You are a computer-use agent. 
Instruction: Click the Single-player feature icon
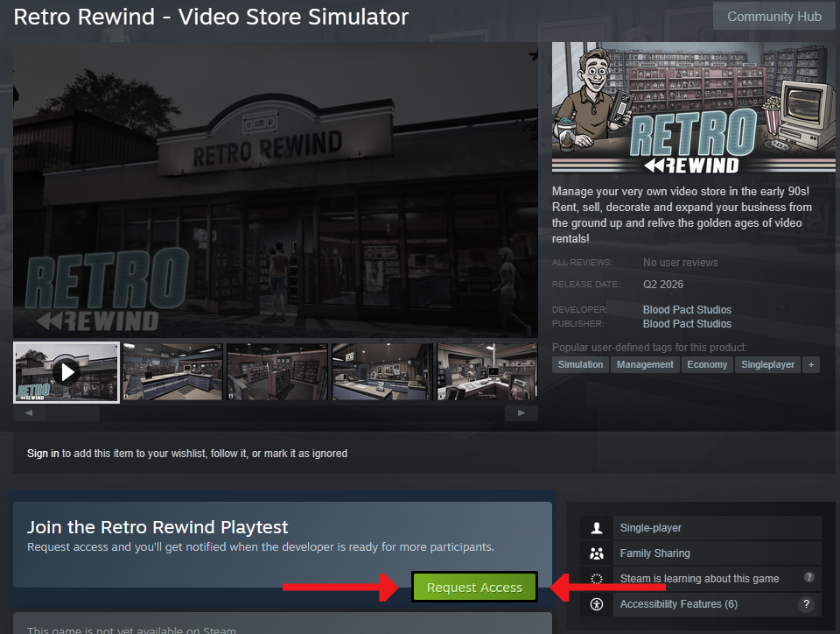click(x=596, y=528)
